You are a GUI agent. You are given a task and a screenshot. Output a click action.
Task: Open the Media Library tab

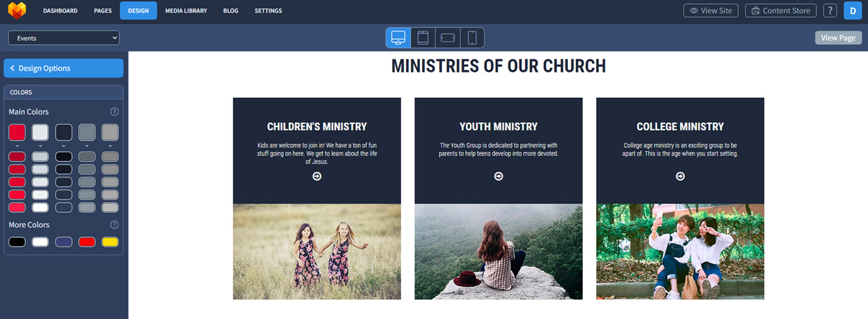pos(186,11)
